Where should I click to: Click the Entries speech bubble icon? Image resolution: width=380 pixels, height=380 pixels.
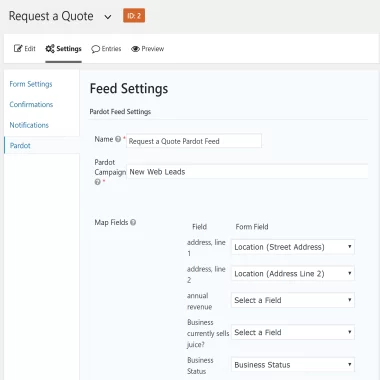(95, 49)
